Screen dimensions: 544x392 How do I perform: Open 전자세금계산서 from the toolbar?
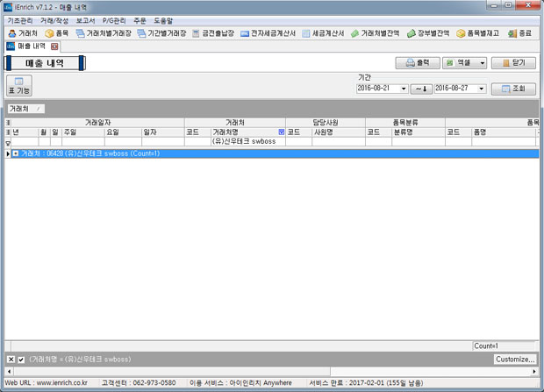(x=268, y=33)
